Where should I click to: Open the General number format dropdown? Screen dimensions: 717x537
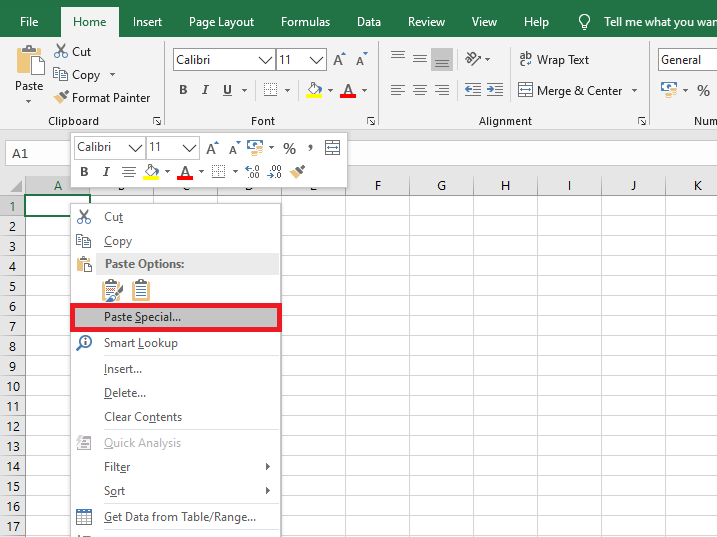coord(687,60)
